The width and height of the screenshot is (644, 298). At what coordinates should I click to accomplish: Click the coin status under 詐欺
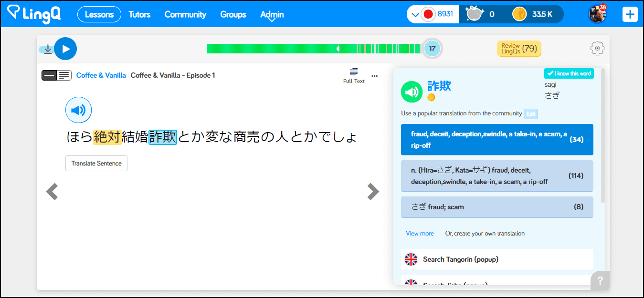pyautogui.click(x=431, y=97)
